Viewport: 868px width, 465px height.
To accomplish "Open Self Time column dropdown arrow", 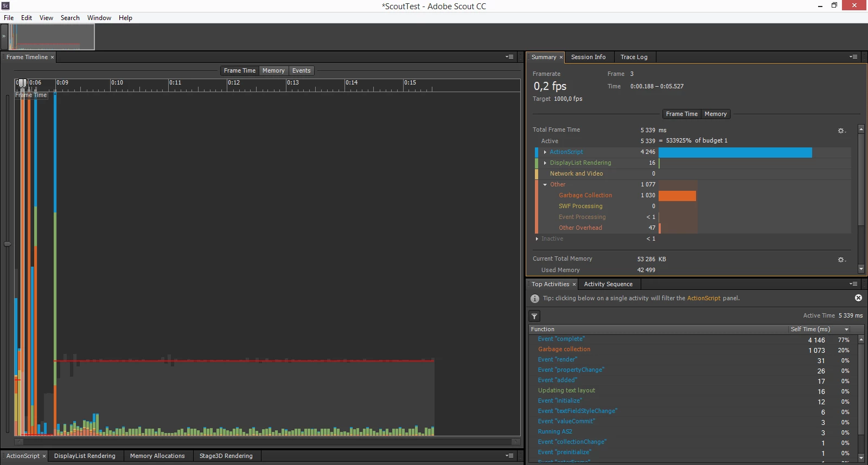I will pyautogui.click(x=847, y=330).
